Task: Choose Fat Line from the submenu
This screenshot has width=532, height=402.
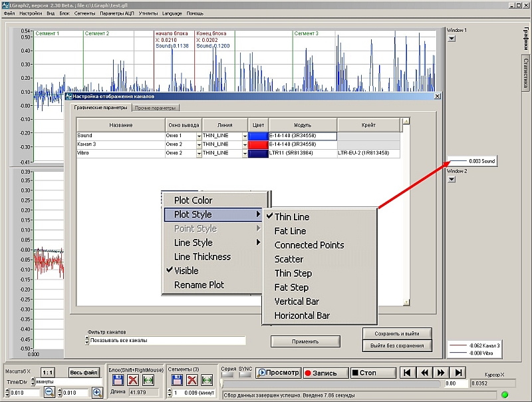Action: [290, 231]
